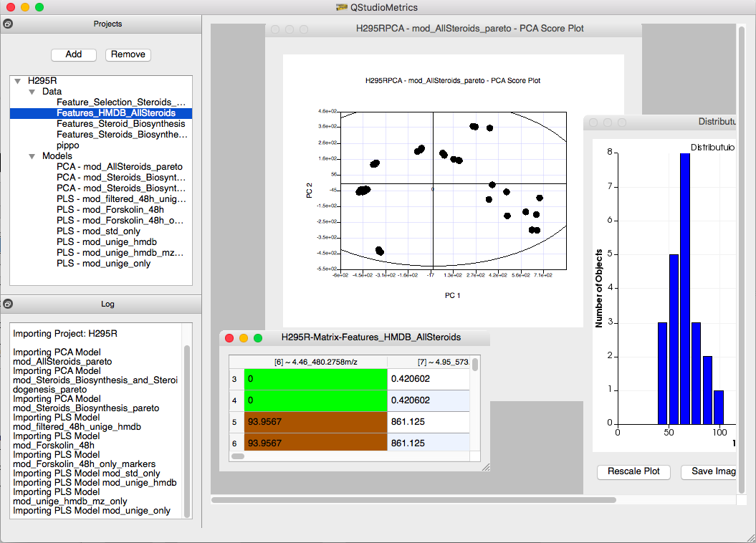Select PLS - mod_Forskolin_48h model
Viewport: 756px width, 543px height.
110,210
